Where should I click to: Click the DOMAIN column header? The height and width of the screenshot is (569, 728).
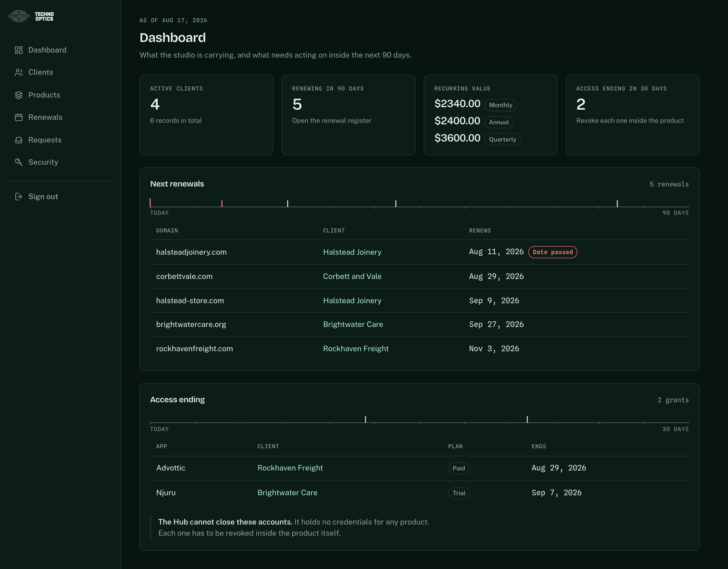(x=167, y=230)
